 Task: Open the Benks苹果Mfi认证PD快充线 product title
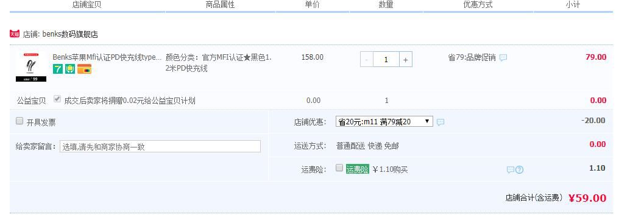pyautogui.click(x=107, y=57)
